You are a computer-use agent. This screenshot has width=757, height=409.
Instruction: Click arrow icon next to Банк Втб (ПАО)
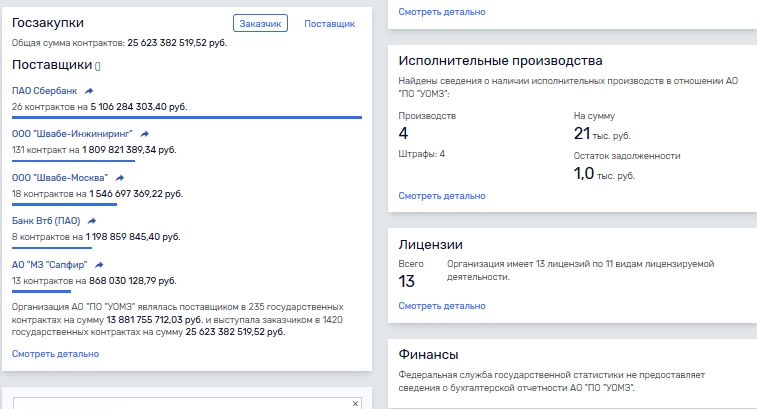[92, 221]
